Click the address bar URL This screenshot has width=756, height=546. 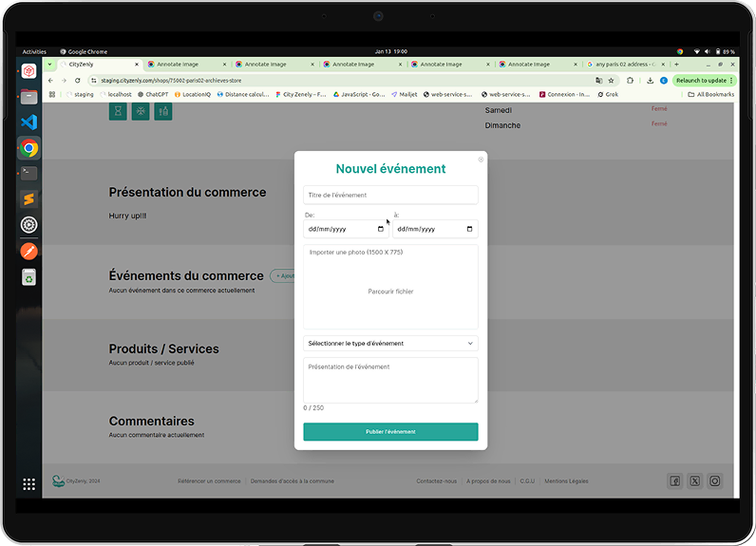pos(171,81)
